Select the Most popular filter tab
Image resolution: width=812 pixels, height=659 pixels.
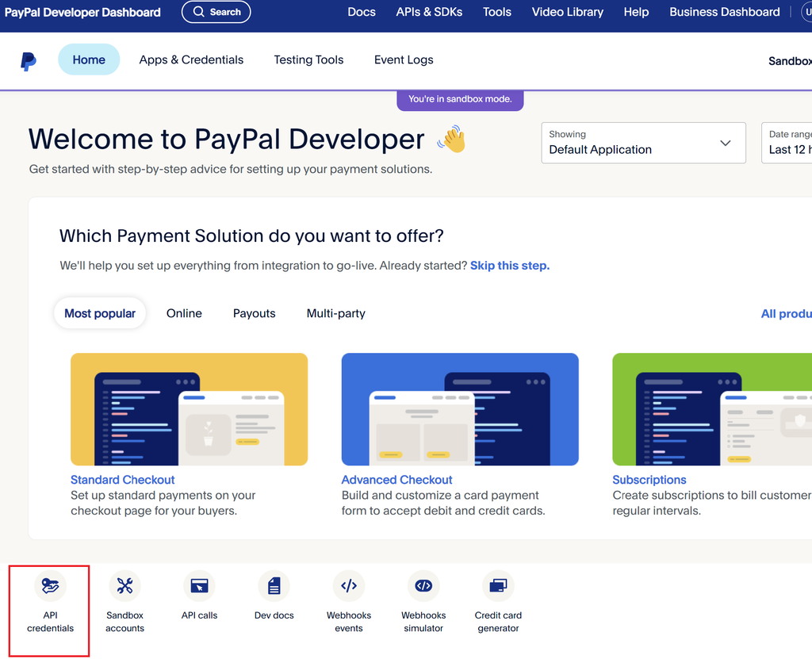click(100, 313)
